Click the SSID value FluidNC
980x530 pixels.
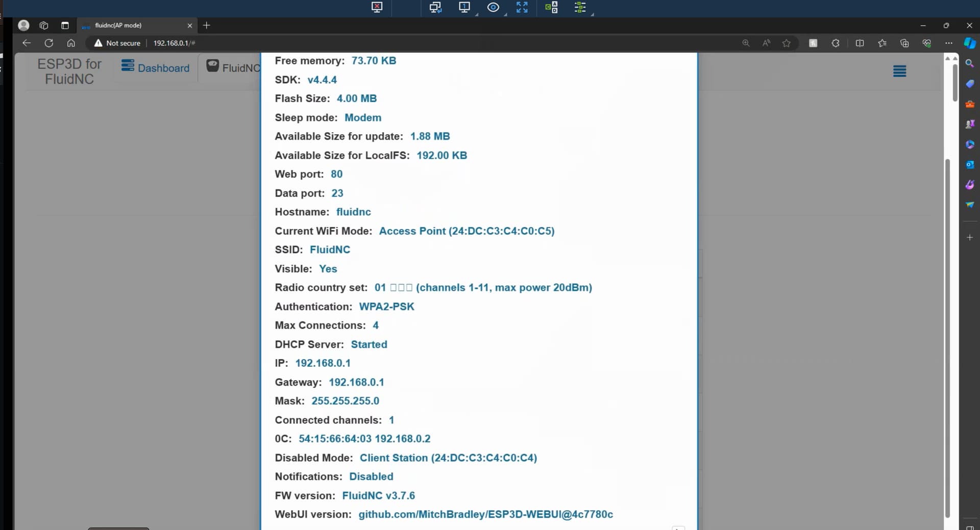coord(330,249)
